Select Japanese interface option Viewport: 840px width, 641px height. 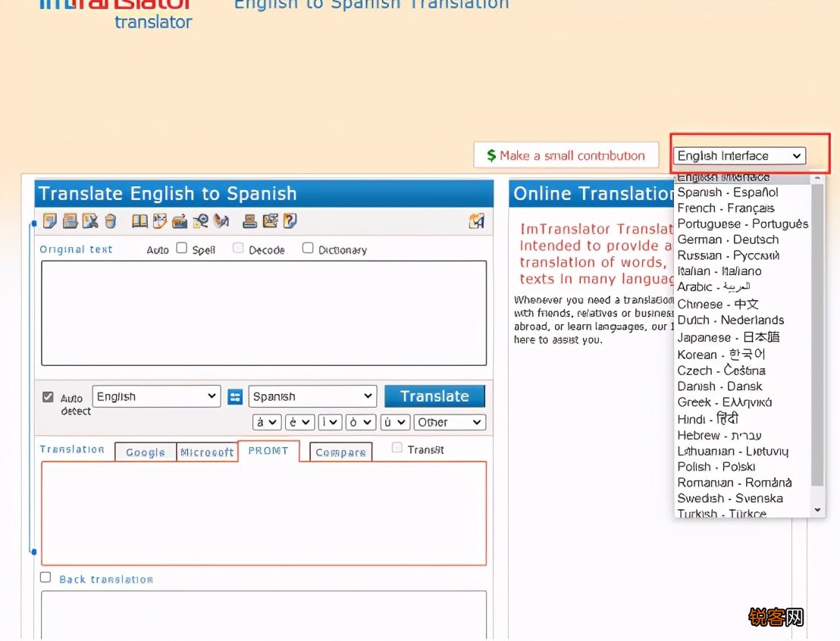click(742, 337)
